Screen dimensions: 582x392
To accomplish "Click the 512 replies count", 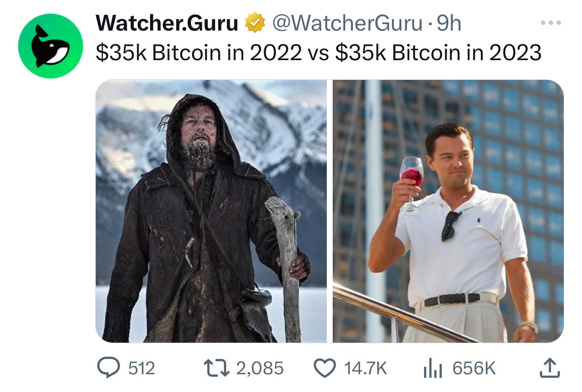I will pos(141,368).
